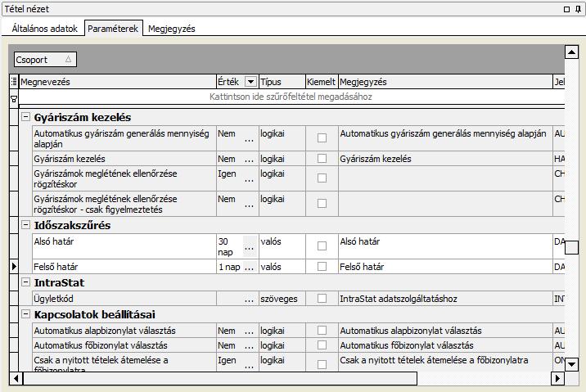Viewport: 586px width, 392px height.
Task: Open value editor for Felső határ
Action: click(250, 267)
